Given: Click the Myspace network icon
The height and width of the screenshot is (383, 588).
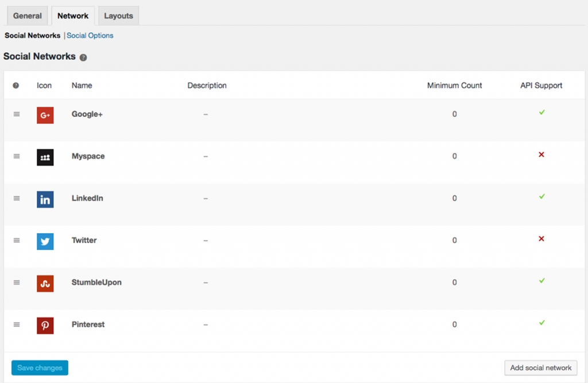Looking at the screenshot, I should (45, 157).
